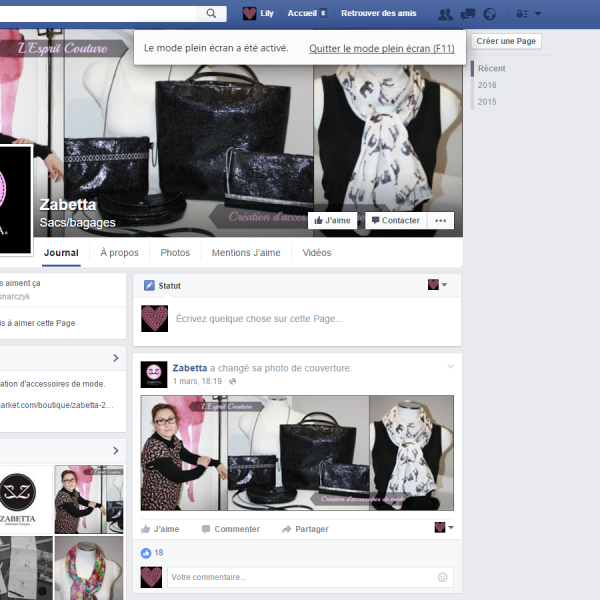Expand the post options chevron
The width and height of the screenshot is (600, 600).
pyautogui.click(x=450, y=367)
